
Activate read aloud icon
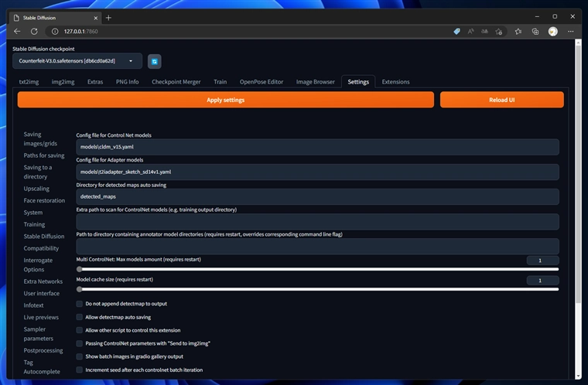[470, 32]
